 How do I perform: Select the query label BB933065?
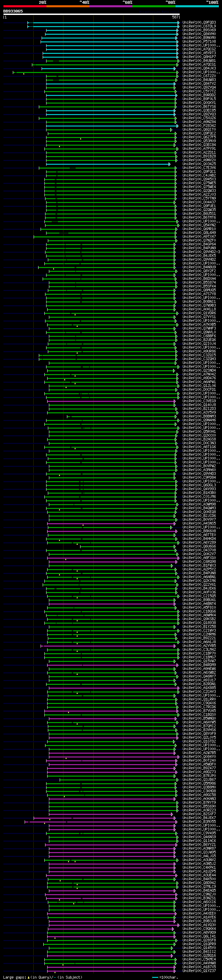(x=13, y=11)
